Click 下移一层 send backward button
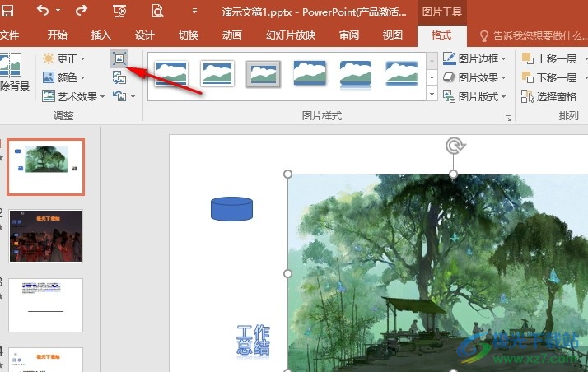Screen dimensions: 588x372 point(549,77)
